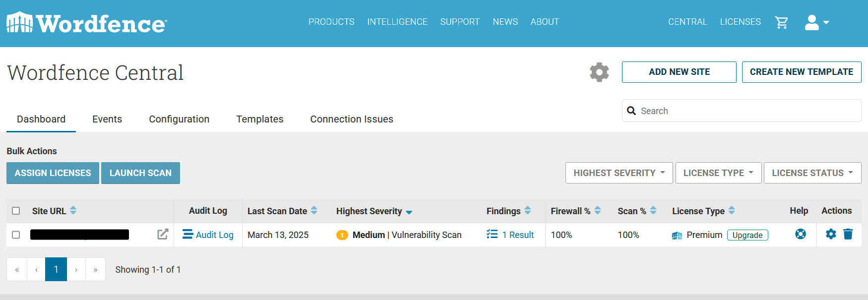Switch to the Configuration tab

pos(179,119)
